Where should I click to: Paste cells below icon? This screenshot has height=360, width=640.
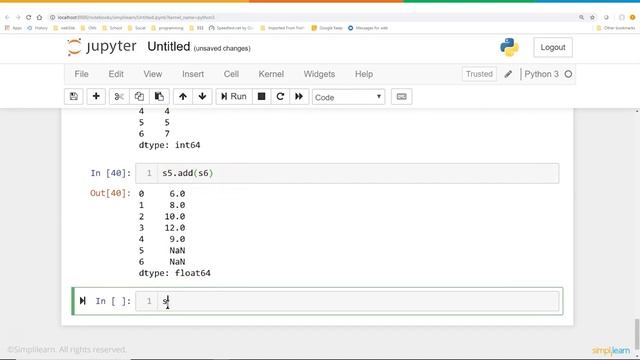(x=159, y=97)
